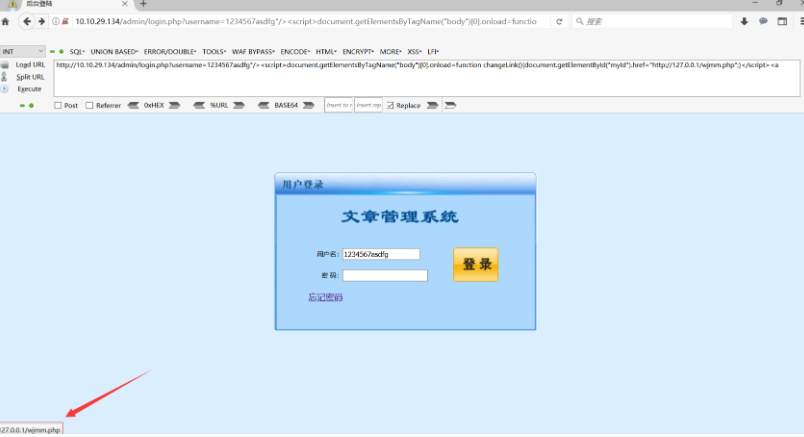This screenshot has width=804, height=437.
Task: Open the UNION BASED menu
Action: 114,52
